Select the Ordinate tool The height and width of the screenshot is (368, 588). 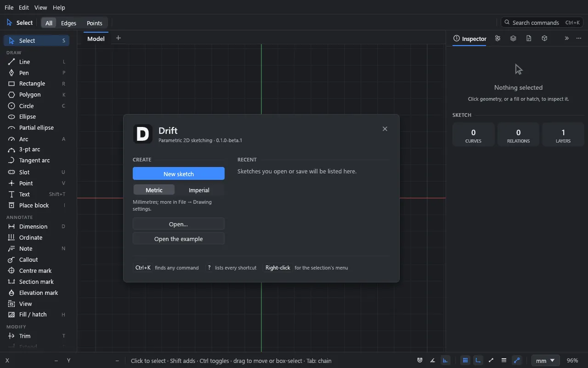point(37,237)
